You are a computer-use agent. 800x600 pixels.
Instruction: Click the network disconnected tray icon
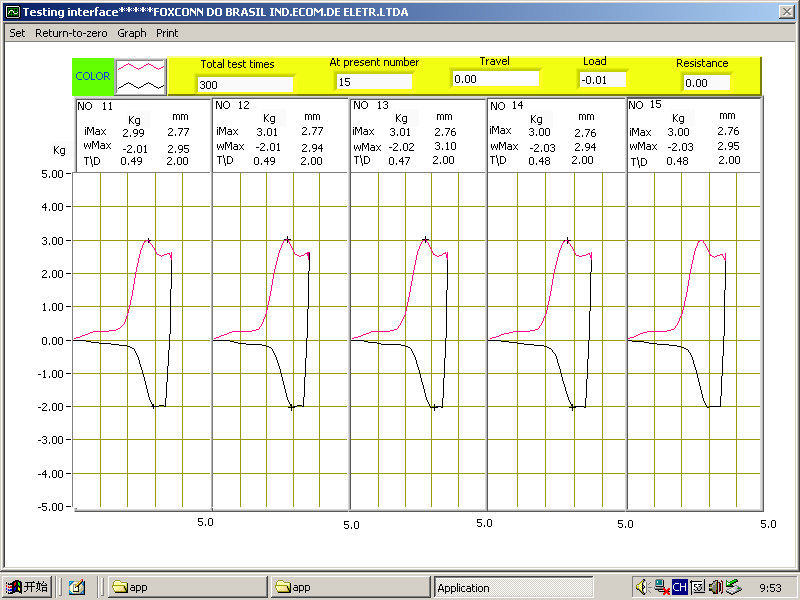(661, 587)
